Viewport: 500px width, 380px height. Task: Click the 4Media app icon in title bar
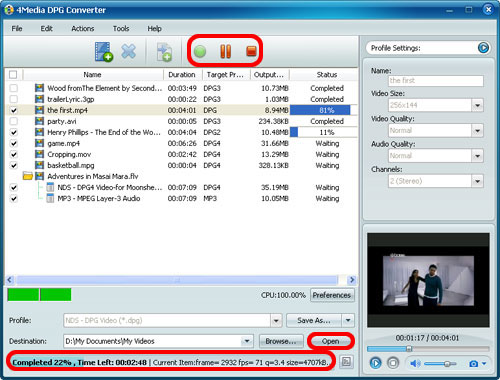coord(9,10)
